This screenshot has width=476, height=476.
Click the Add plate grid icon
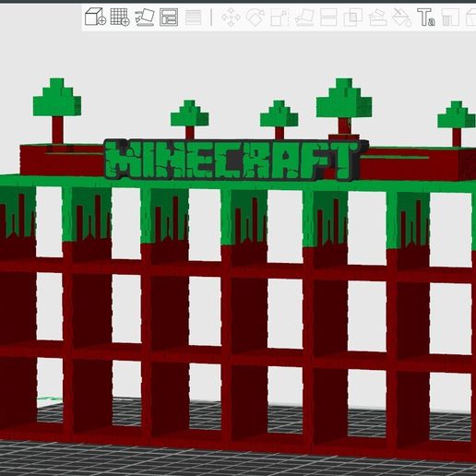point(120,17)
